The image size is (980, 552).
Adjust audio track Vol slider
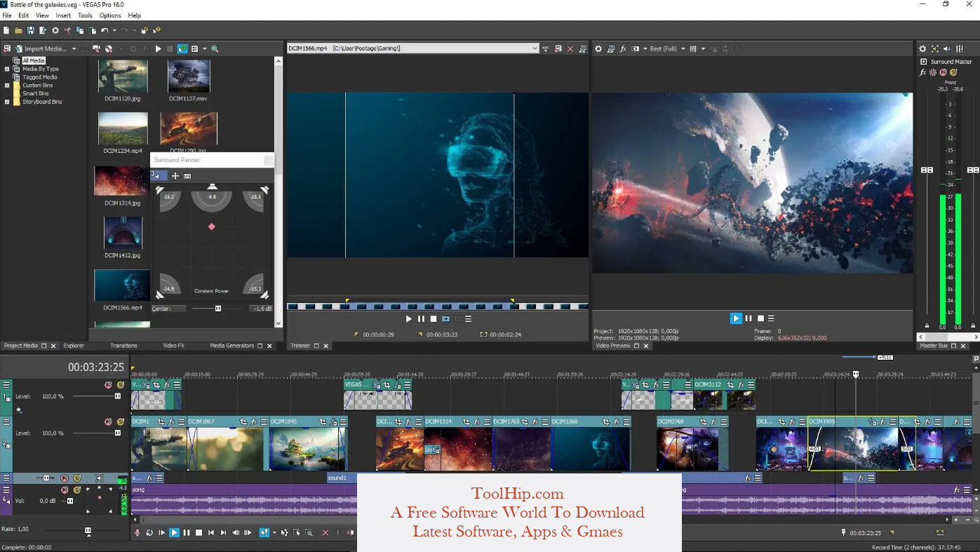click(70, 501)
